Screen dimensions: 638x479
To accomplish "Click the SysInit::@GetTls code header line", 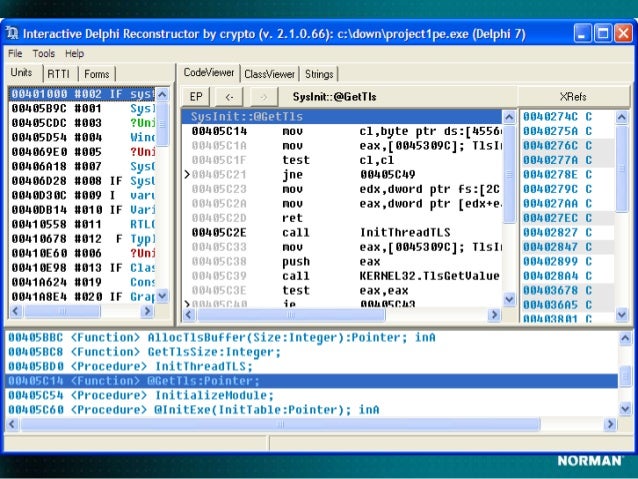I will (342, 117).
